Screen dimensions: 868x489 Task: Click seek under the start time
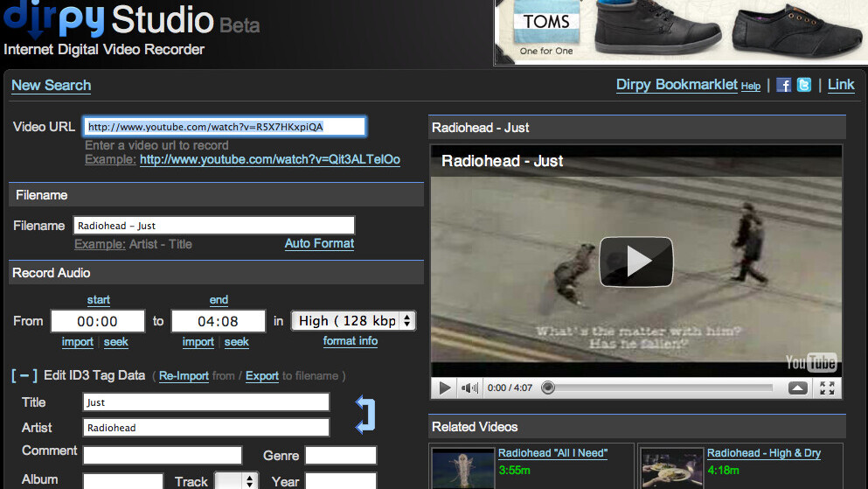(x=115, y=342)
